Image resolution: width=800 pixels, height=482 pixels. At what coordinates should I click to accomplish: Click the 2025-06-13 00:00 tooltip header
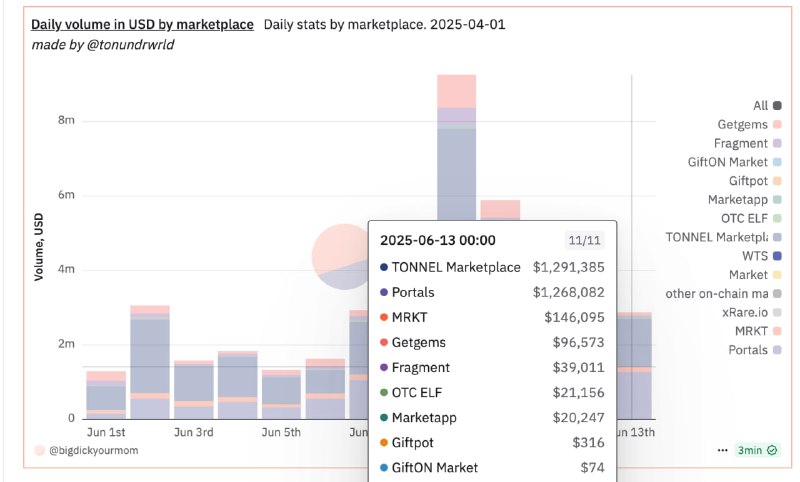pos(438,240)
